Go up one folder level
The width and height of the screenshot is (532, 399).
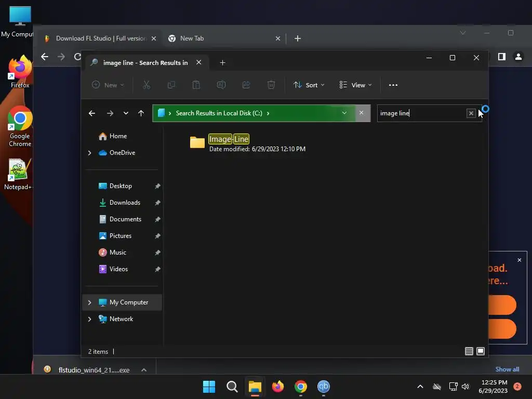click(x=141, y=113)
